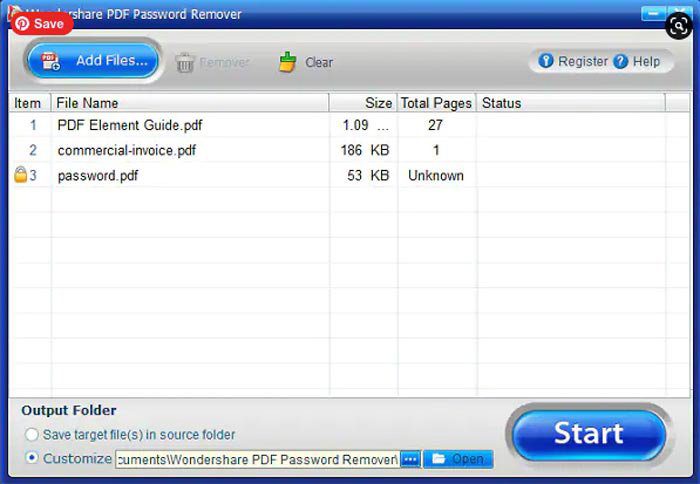Click the custom output folder path field

pos(257,459)
